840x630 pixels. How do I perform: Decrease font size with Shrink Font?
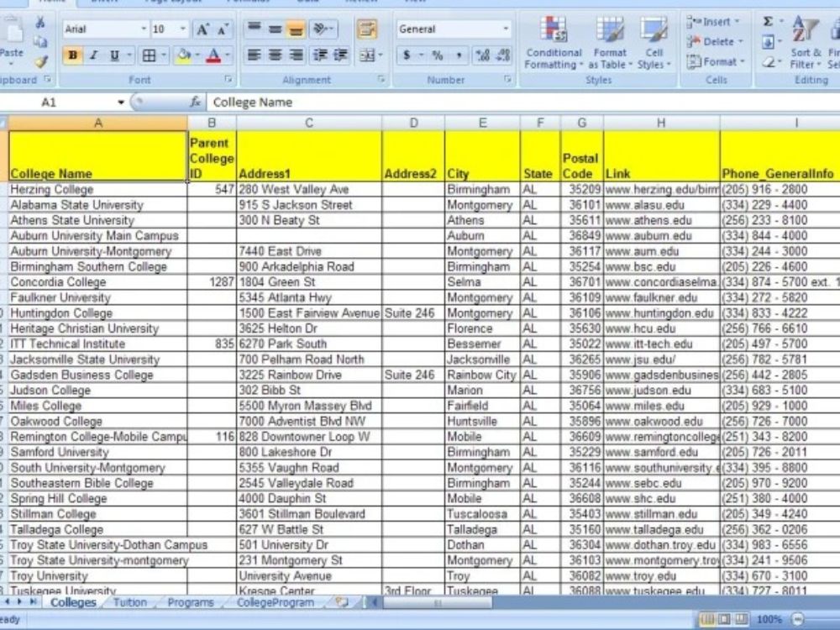pos(223,29)
